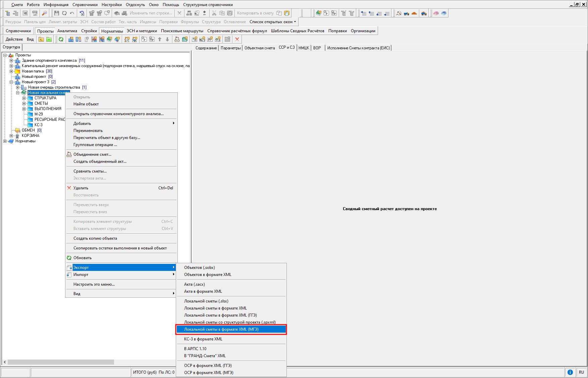Screen dimensions: 588x378
Task: Click the pink stacked books icon
Action: pos(436,13)
